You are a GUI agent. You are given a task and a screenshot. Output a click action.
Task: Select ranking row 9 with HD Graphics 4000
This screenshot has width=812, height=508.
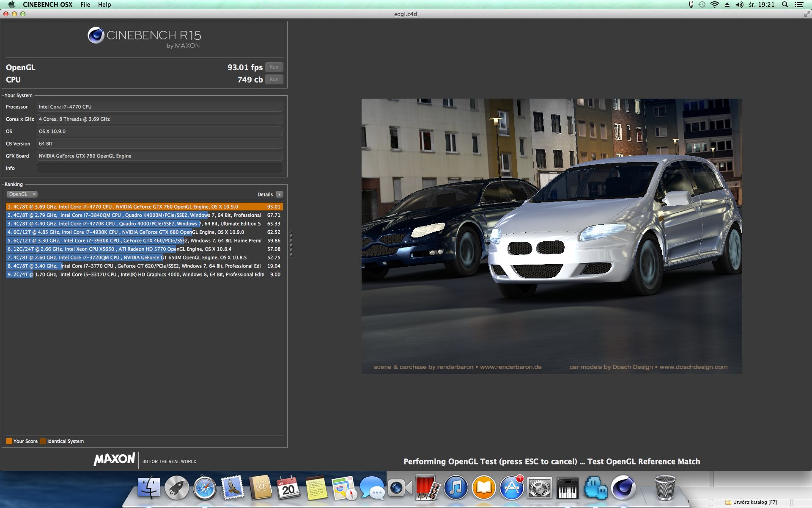pyautogui.click(x=144, y=274)
